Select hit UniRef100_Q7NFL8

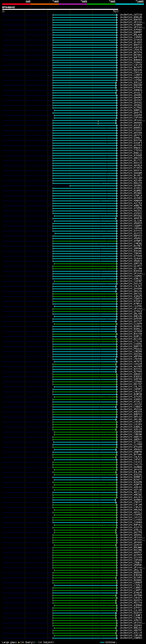point(131,196)
